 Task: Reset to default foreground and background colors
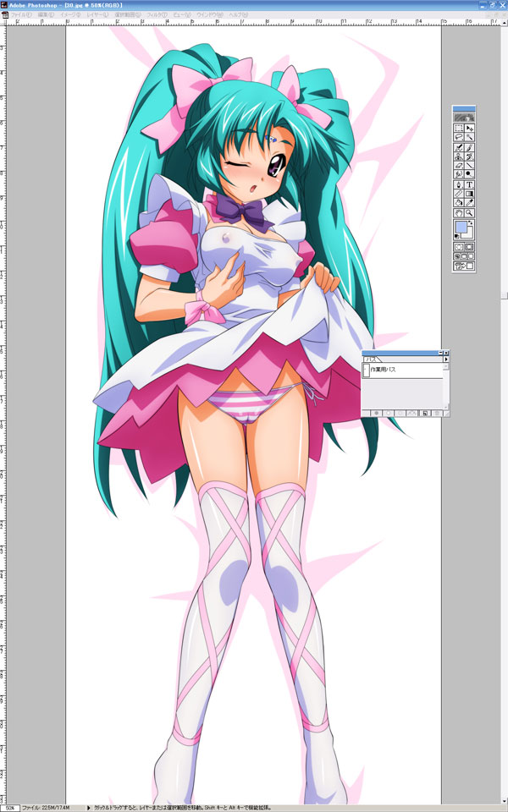coord(456,236)
